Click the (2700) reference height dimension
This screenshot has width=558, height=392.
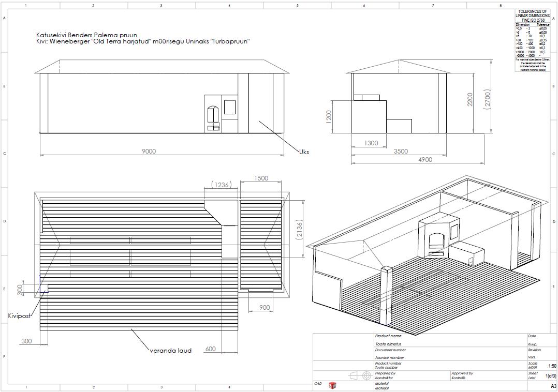pyautogui.click(x=487, y=99)
